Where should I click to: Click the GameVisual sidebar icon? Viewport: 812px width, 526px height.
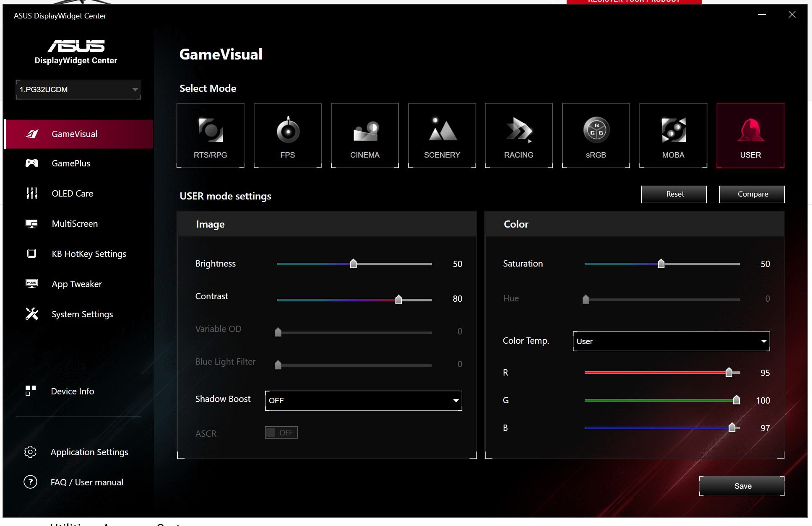32,134
